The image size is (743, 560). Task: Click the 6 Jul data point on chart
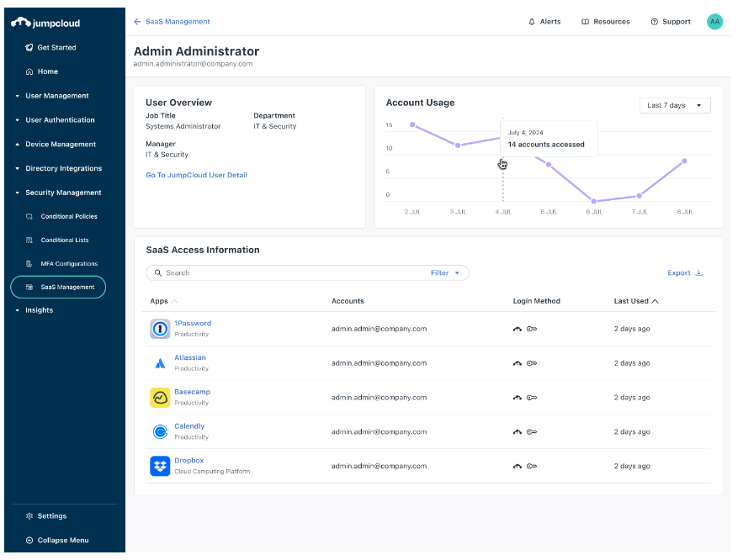click(594, 201)
